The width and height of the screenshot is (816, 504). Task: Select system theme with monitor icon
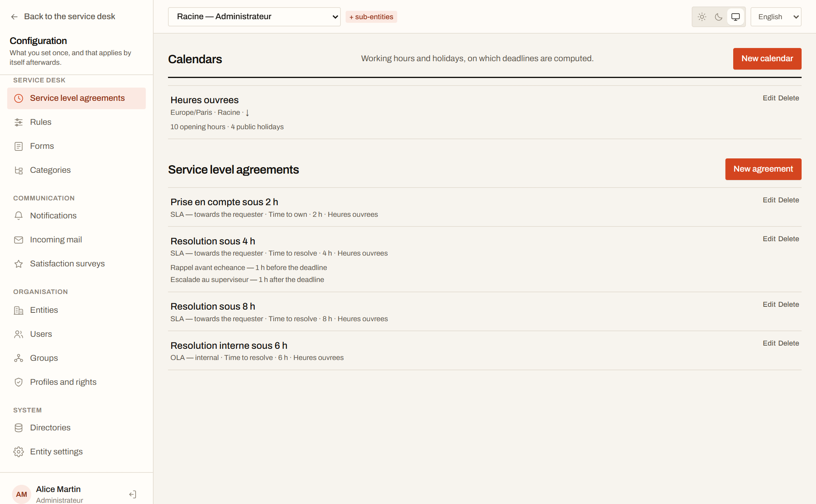pyautogui.click(x=736, y=17)
